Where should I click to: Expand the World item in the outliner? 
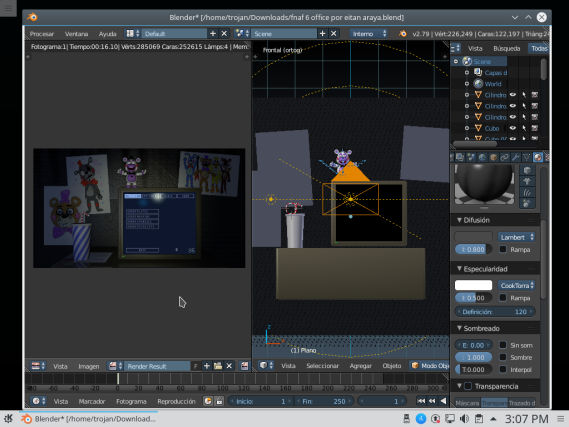pos(467,84)
